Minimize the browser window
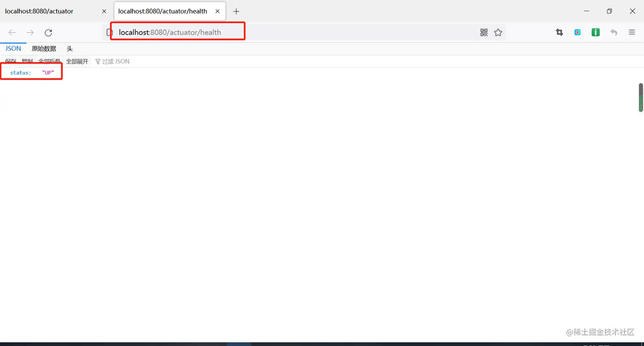This screenshot has width=644, height=346. [x=586, y=11]
